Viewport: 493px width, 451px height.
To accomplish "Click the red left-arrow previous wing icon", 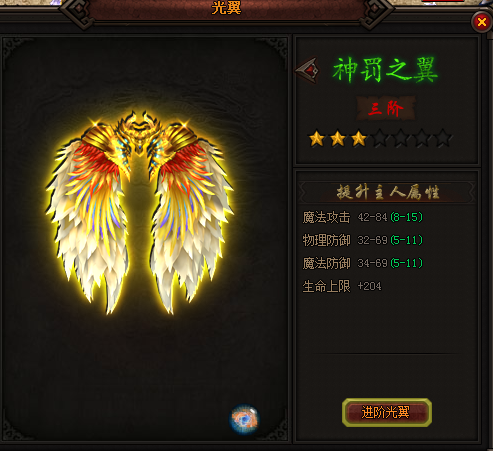I will click(x=307, y=70).
